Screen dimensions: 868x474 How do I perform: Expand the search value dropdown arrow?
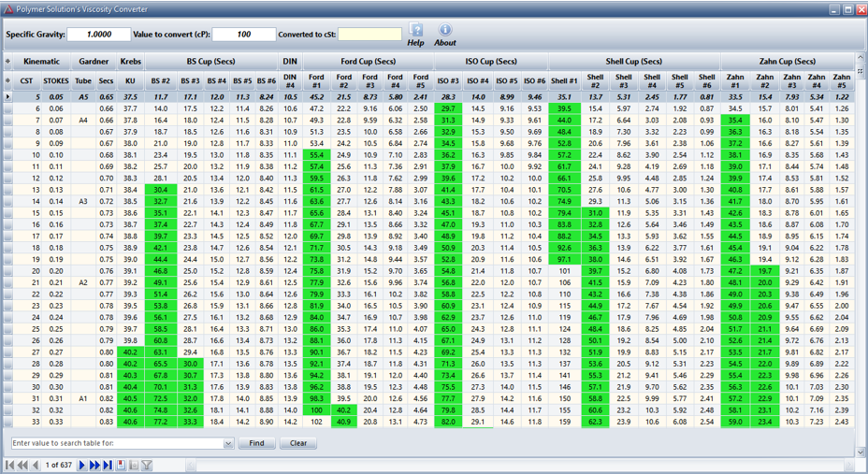click(228, 443)
